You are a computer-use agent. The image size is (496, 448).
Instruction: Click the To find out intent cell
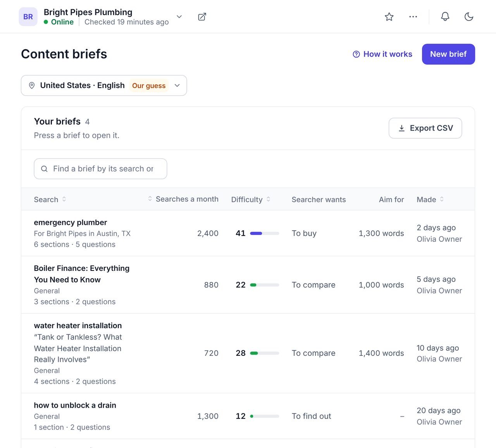pyautogui.click(x=312, y=416)
